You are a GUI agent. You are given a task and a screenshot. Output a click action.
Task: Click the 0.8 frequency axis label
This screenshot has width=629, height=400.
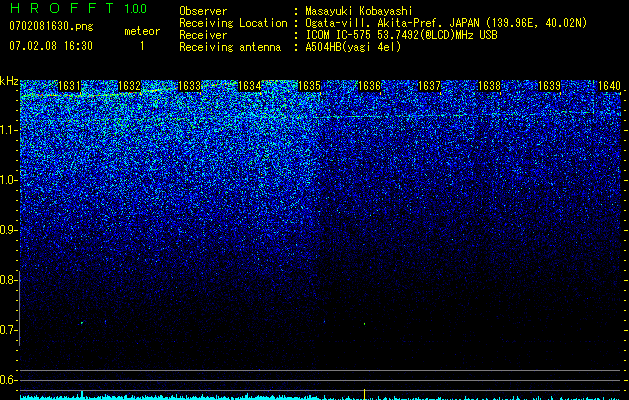(x=8, y=280)
